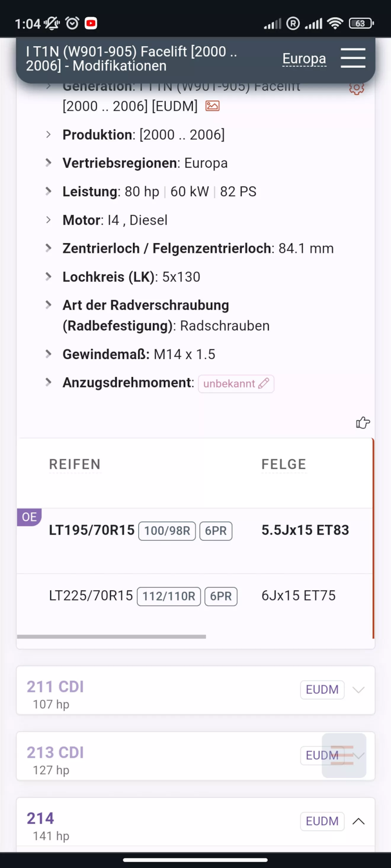Tap the YouTube notification icon in status bar
Viewport: 391px width, 868px height.
(x=91, y=23)
